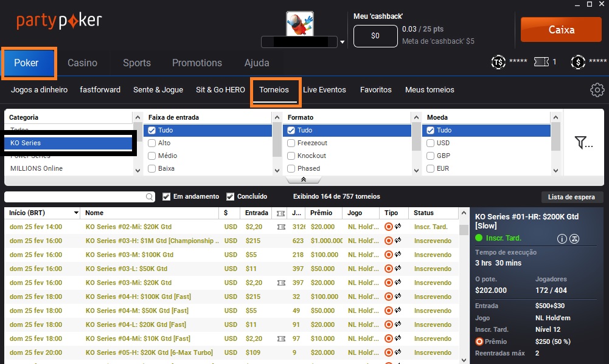Toggle the Phased format checkbox
Screen dimensions: 609x364
click(x=291, y=168)
